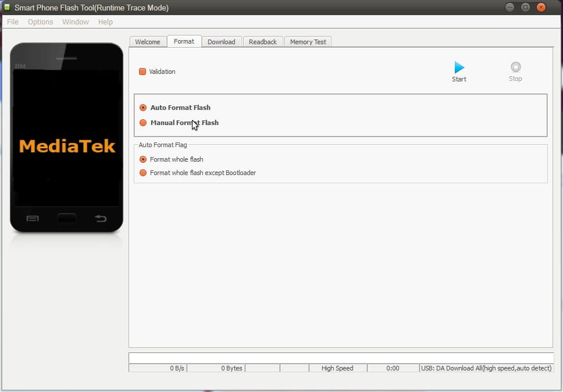This screenshot has width=563, height=392.
Task: Click the High Speed status field
Action: click(337, 368)
